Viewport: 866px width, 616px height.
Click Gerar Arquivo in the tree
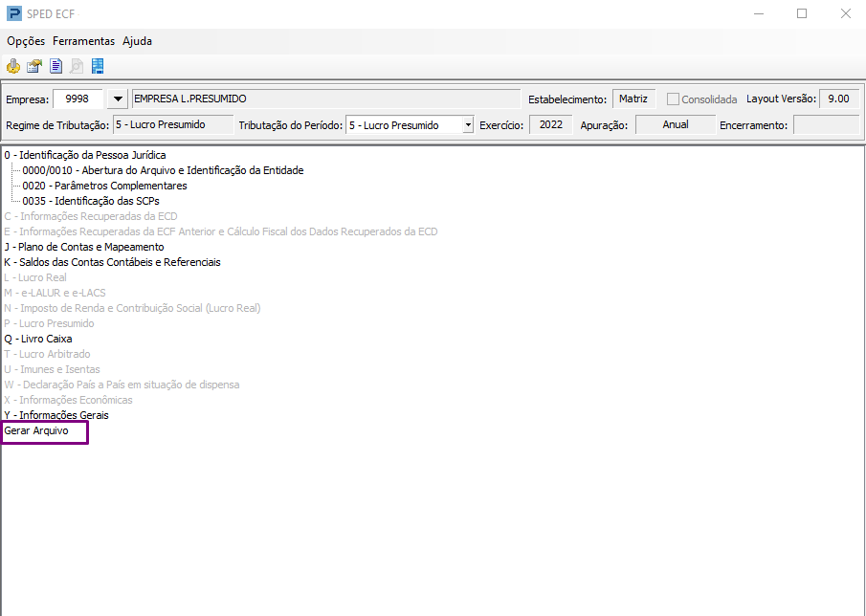pyautogui.click(x=36, y=430)
